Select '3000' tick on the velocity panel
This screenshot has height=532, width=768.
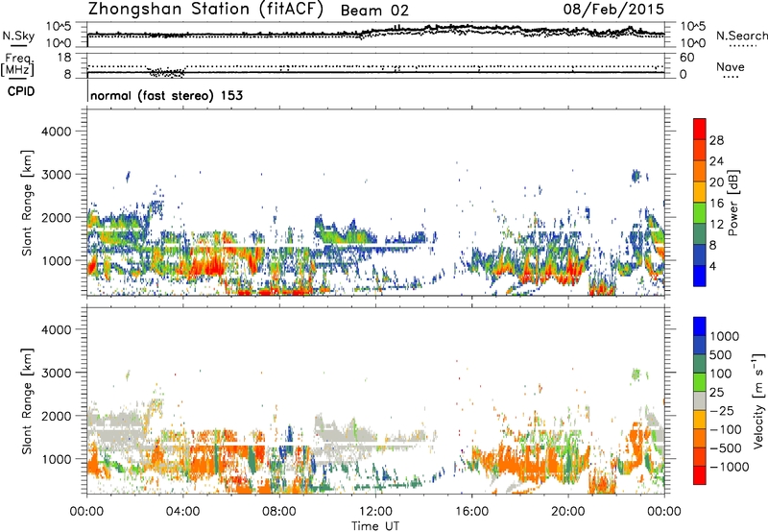pyautogui.click(x=57, y=373)
